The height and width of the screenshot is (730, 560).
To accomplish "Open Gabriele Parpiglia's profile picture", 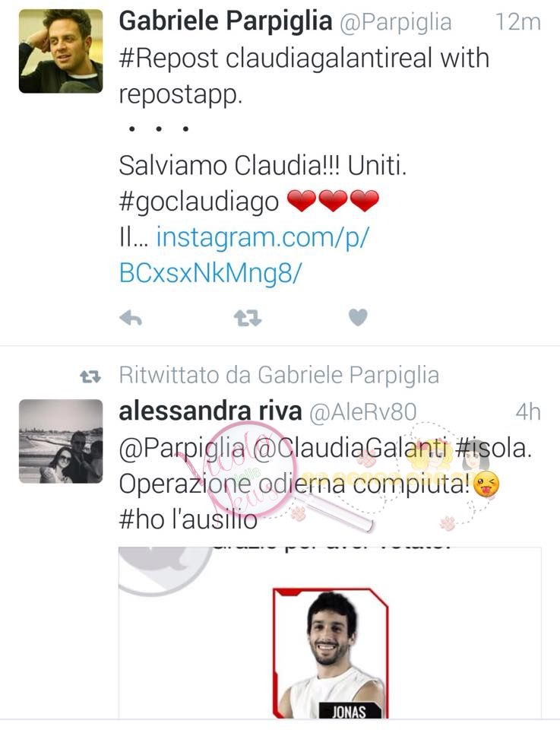I will 61,51.
